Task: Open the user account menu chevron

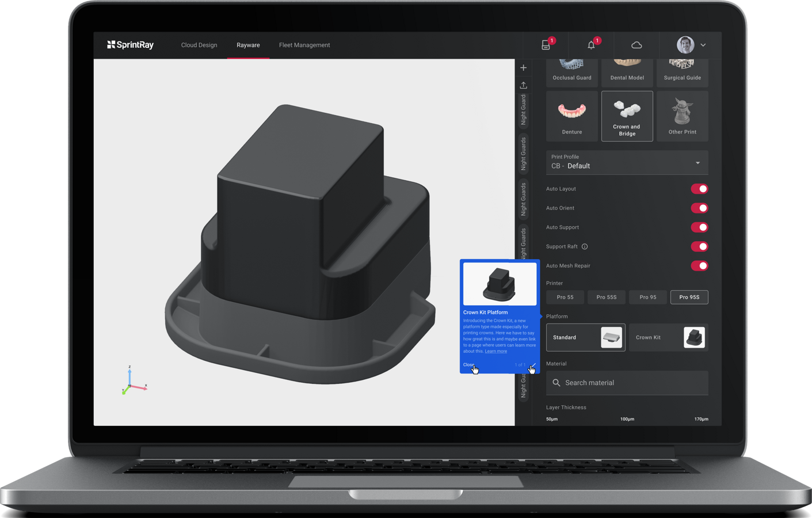Action: [x=703, y=45]
